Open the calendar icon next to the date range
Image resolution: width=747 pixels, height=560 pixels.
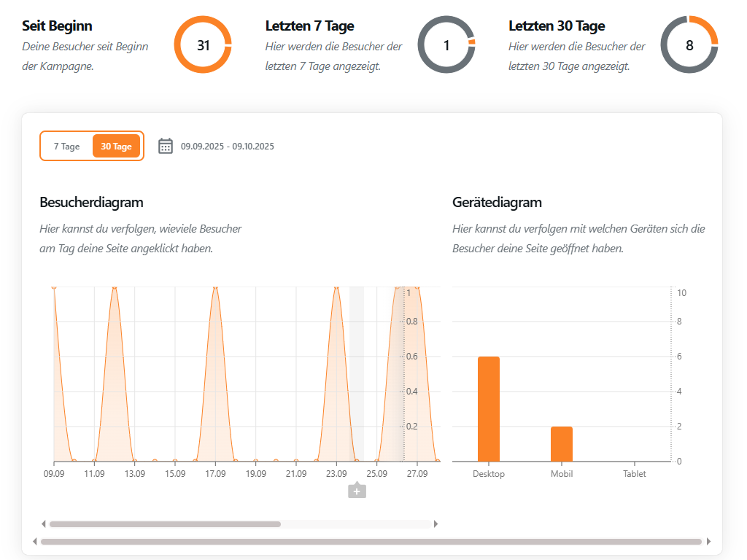[166, 146]
